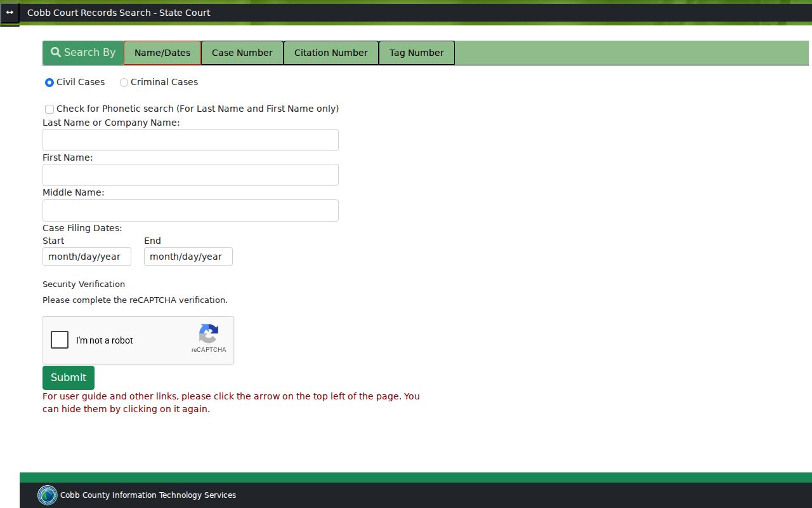This screenshot has height=508, width=812.
Task: Open the Name/Dates tab
Action: (162, 53)
